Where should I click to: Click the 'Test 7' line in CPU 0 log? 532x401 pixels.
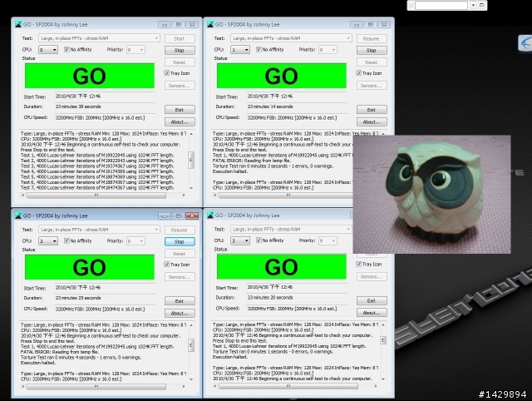coord(97,187)
